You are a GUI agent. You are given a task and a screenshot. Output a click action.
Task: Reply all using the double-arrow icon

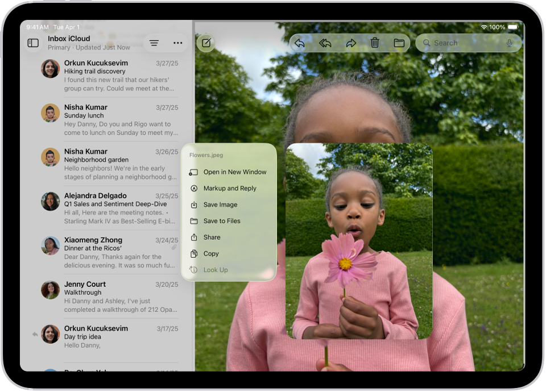tap(325, 43)
